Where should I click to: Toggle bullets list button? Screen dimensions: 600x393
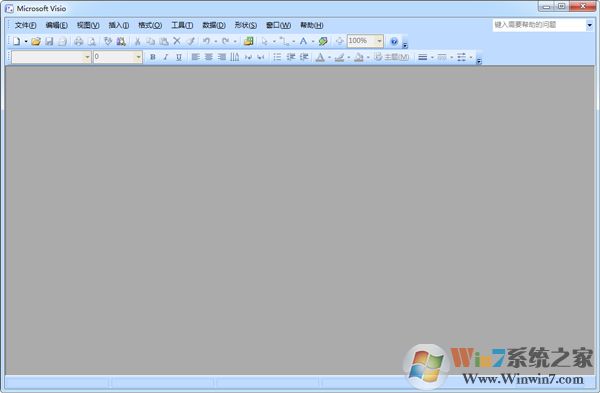277,57
